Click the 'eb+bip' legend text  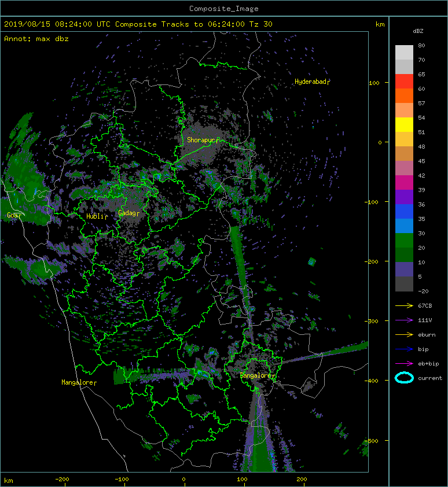(428, 364)
